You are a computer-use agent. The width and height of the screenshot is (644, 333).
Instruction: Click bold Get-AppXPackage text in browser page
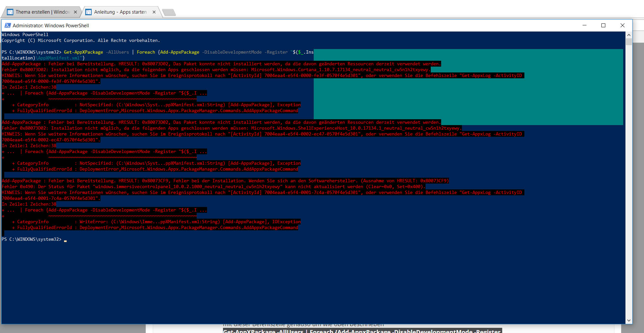click(362, 331)
